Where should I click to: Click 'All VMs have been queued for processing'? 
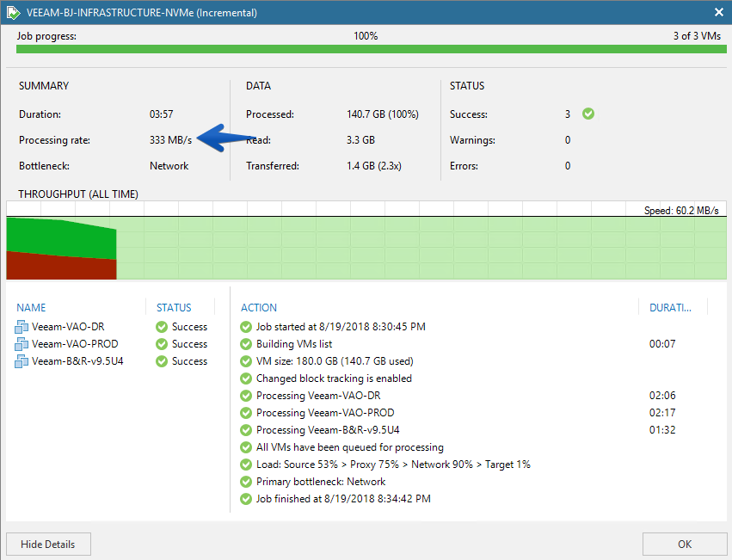(x=350, y=447)
